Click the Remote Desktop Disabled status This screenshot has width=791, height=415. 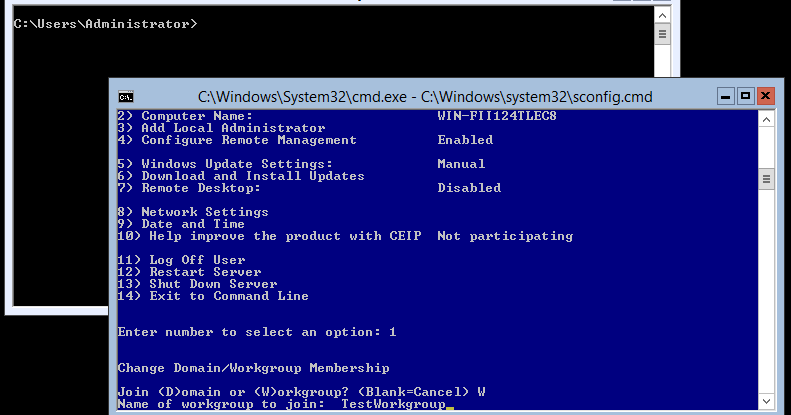pyautogui.click(x=468, y=188)
